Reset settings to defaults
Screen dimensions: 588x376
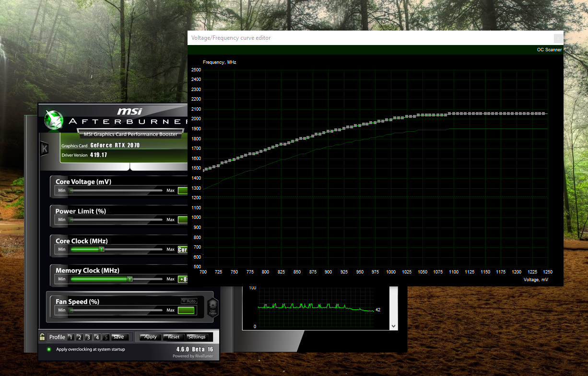click(x=174, y=337)
